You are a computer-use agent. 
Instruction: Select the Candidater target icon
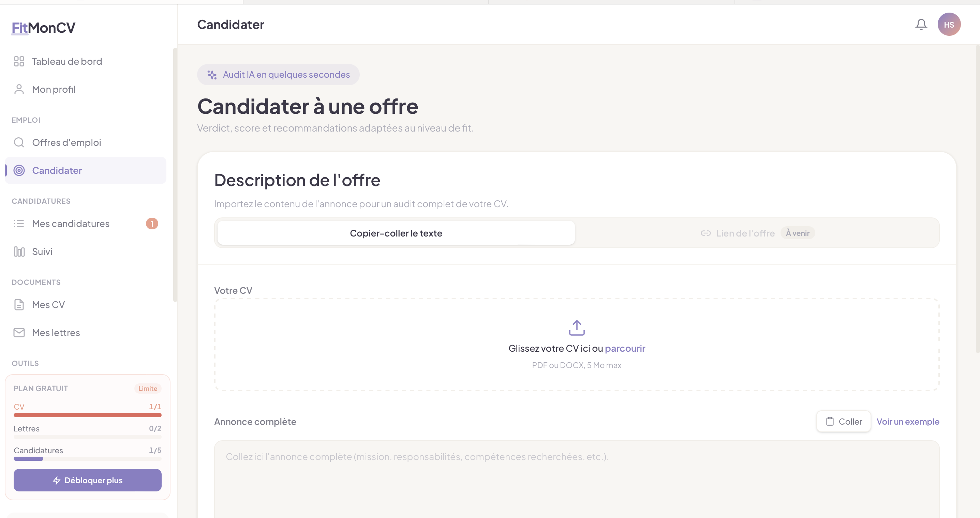[x=19, y=170]
